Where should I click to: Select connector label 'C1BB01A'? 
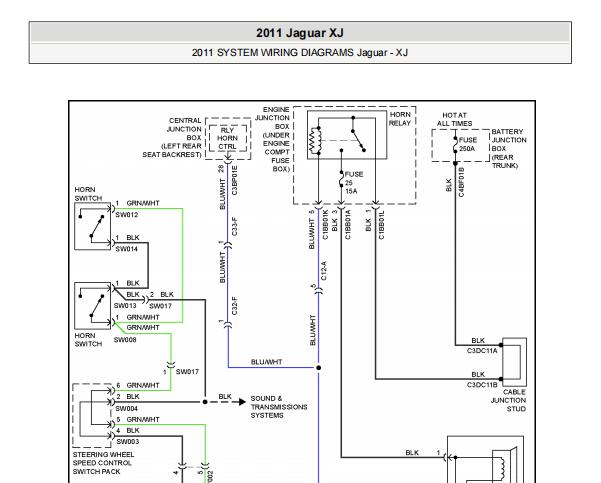click(348, 225)
